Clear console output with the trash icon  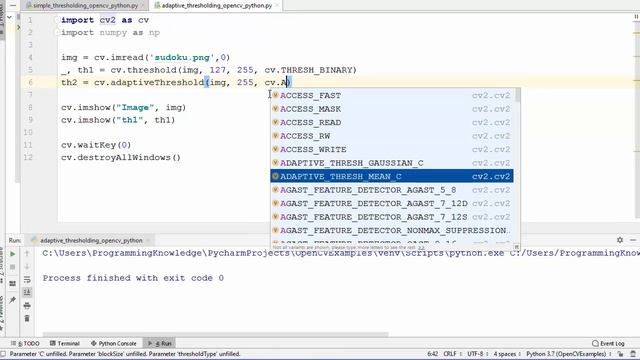pos(27,318)
